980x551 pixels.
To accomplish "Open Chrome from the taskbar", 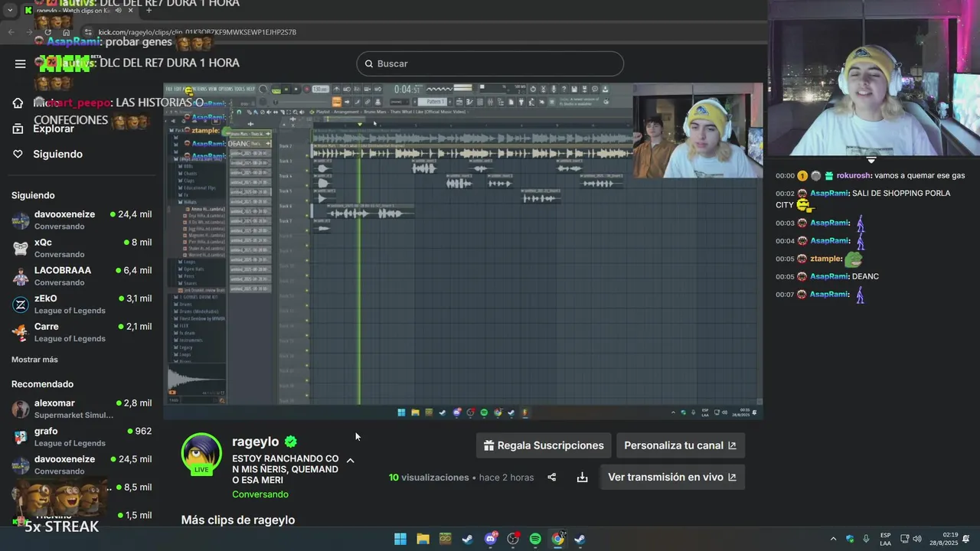I will pos(558,539).
